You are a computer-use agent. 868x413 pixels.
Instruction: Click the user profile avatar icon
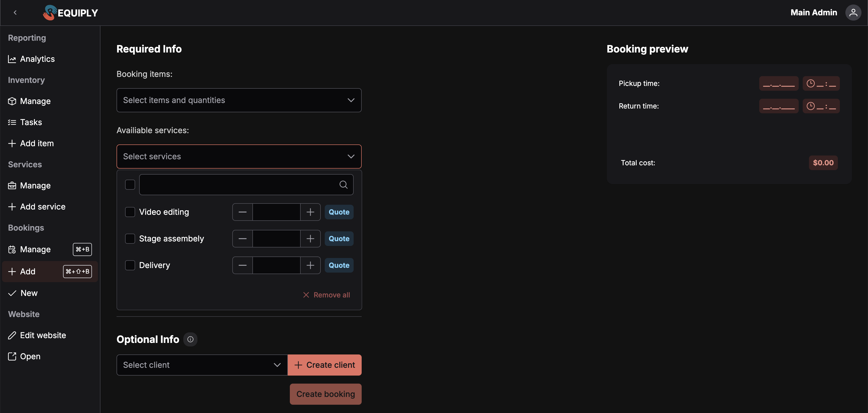tap(853, 13)
